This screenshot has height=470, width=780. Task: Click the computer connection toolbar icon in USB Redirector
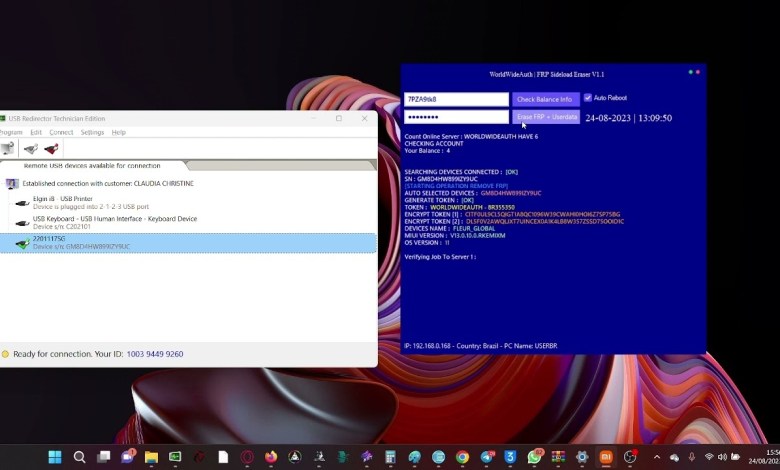pyautogui.click(x=7, y=148)
